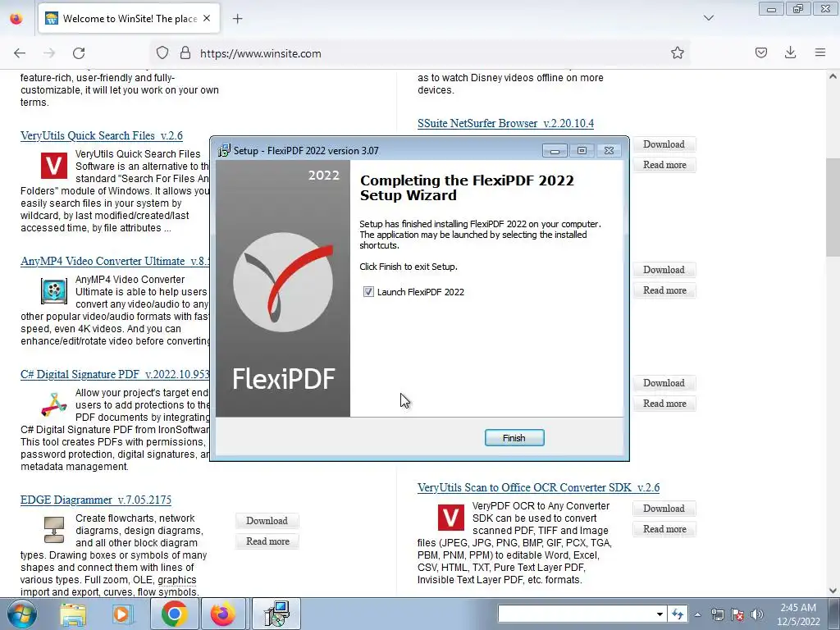Click Firefox forward arrow

49,53
